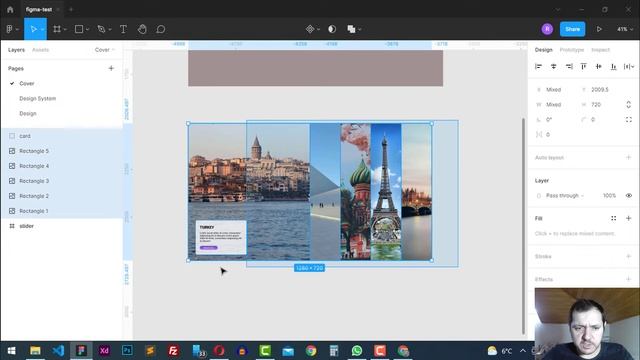The image size is (640, 360).
Task: Open Pass through blend mode dropdown
Action: (x=564, y=196)
